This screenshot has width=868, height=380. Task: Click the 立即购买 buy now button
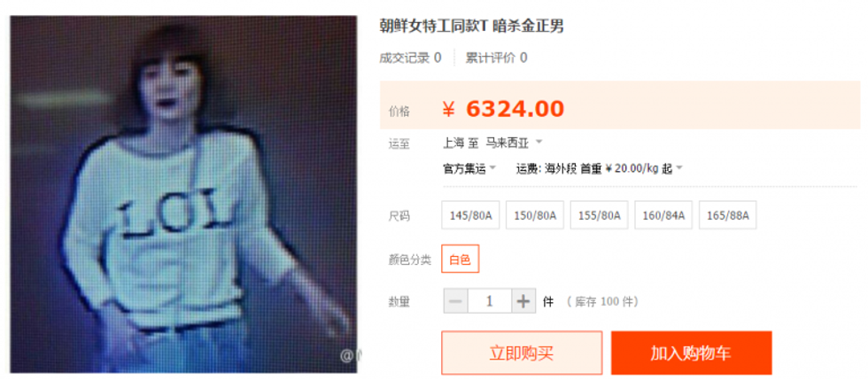[x=522, y=353]
